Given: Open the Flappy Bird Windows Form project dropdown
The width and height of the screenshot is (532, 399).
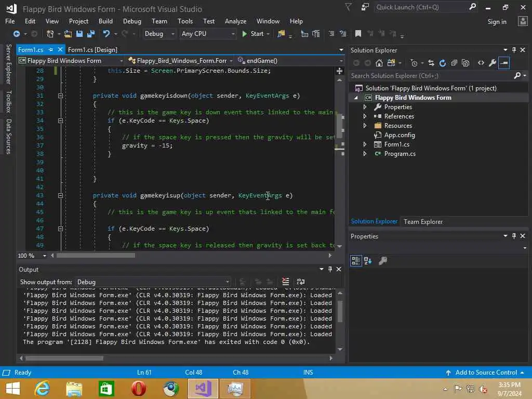Looking at the screenshot, I should pos(71,61).
